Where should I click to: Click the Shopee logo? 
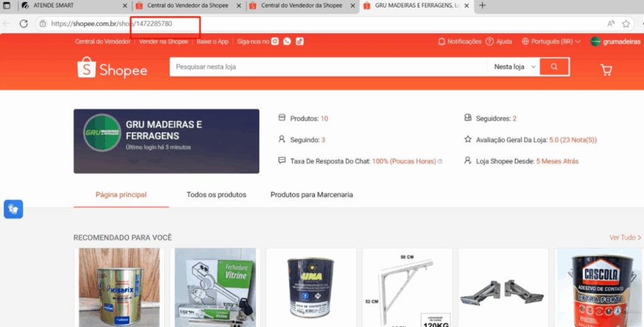tap(112, 67)
